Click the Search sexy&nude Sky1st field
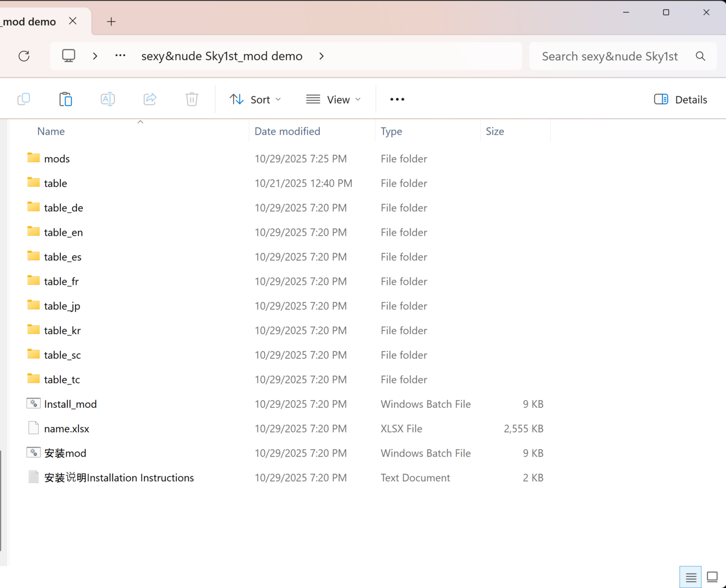Image resolution: width=726 pixels, height=588 pixels. (x=610, y=56)
